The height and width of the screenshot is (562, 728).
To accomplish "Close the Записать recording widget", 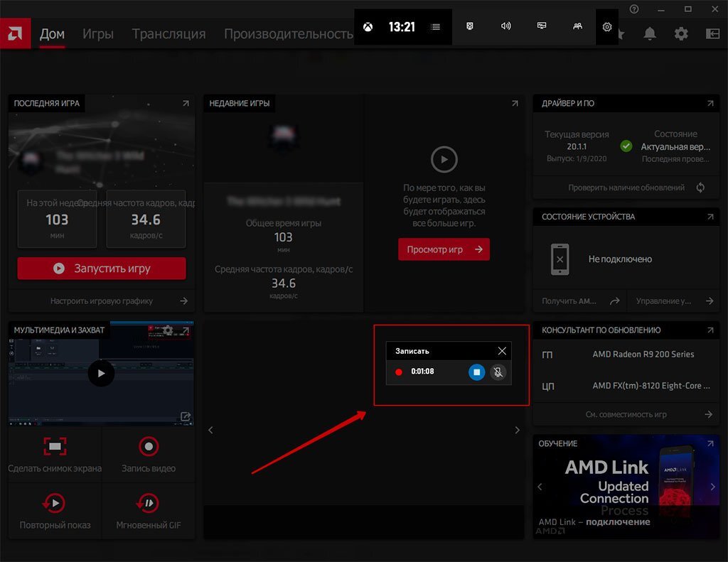I will [502, 351].
